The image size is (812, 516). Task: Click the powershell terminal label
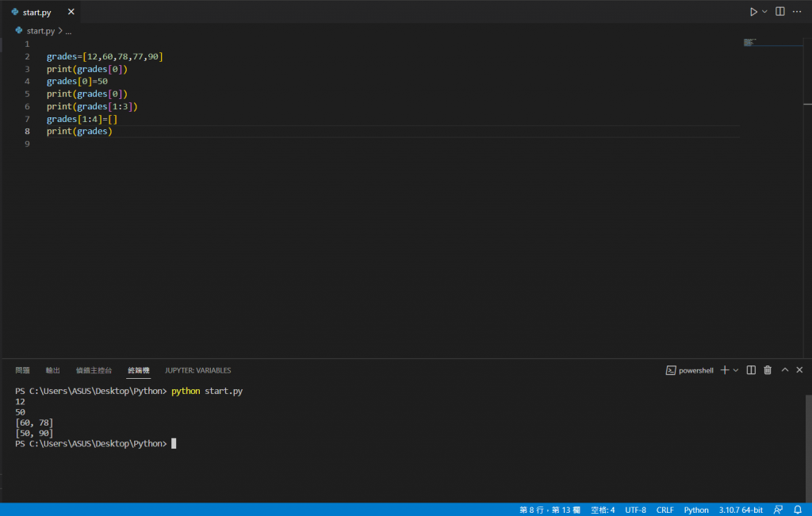point(695,371)
